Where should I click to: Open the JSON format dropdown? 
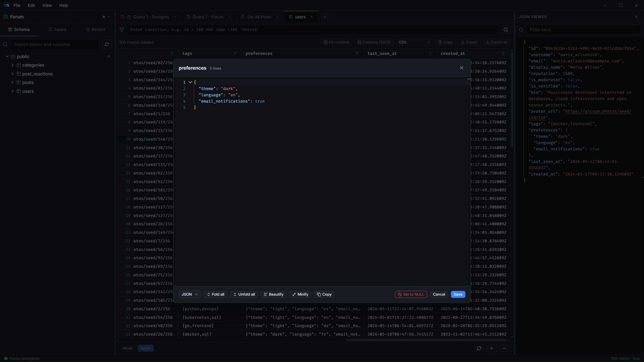pyautogui.click(x=190, y=294)
